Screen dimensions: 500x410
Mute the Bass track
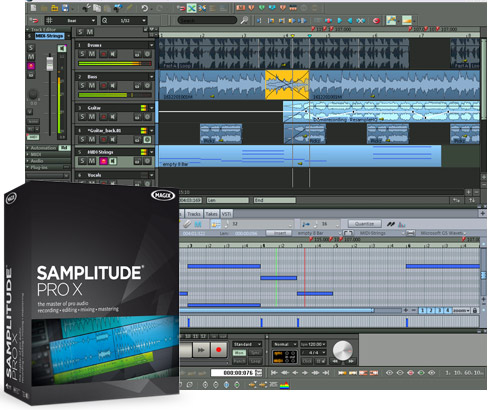[x=92, y=85]
